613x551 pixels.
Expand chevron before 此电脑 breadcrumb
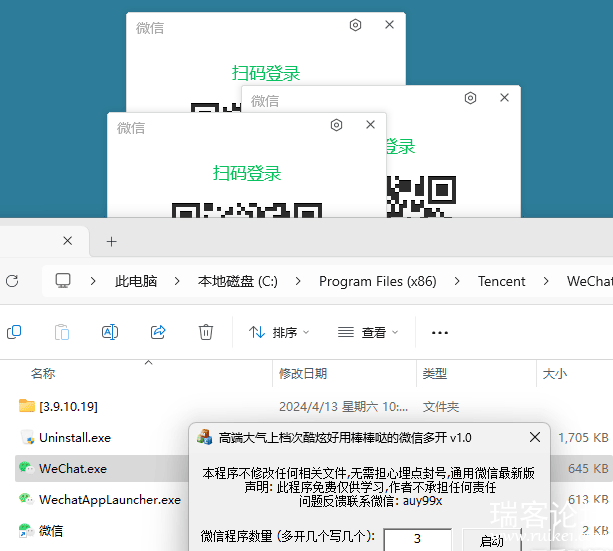[x=93, y=281]
